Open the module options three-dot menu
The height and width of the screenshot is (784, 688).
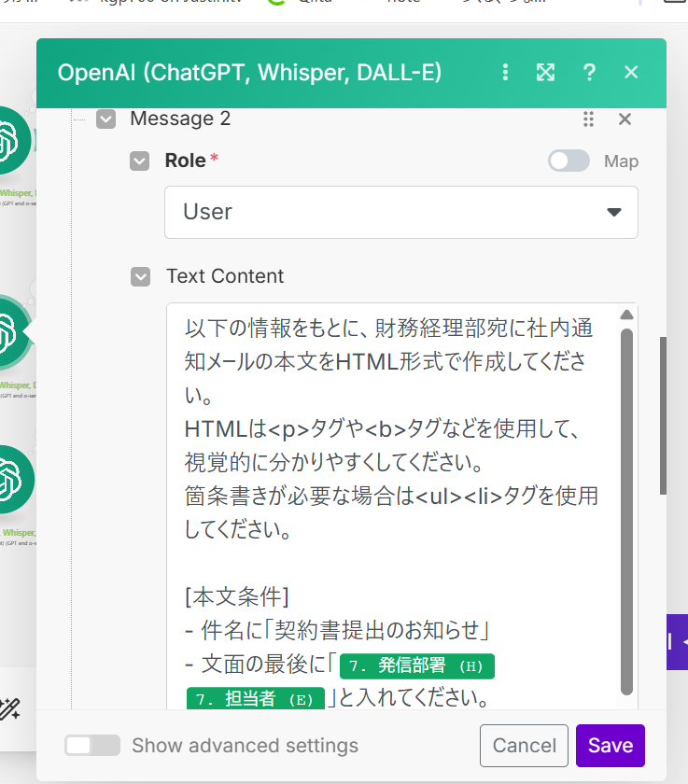[x=505, y=73]
